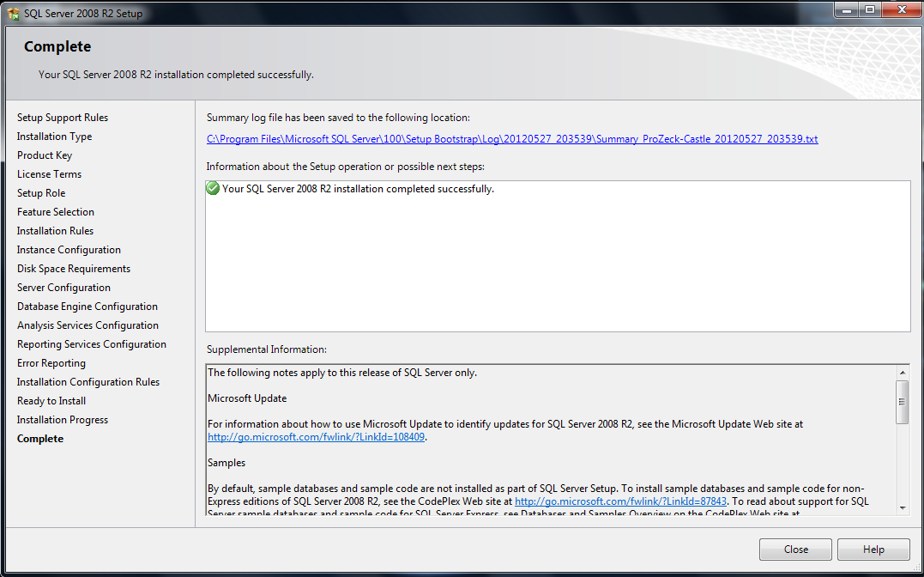Viewport: 924px width, 577px height.
Task: Close the window using title bar X
Action: coord(901,10)
